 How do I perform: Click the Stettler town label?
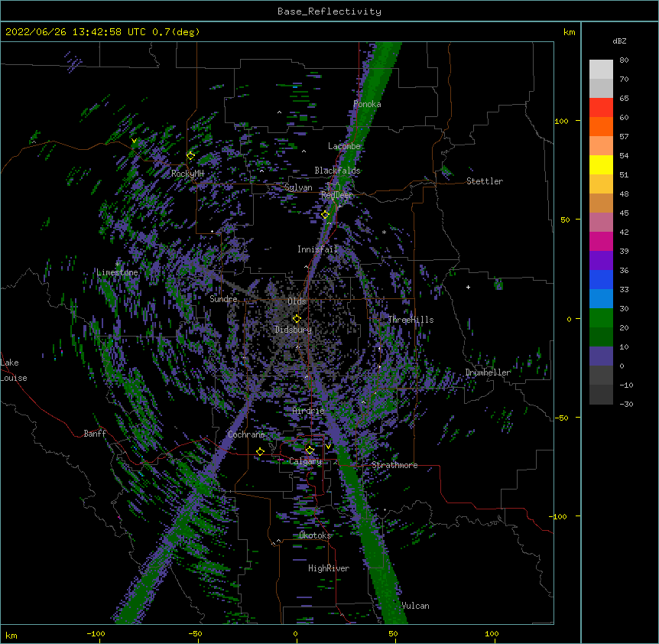[485, 181]
